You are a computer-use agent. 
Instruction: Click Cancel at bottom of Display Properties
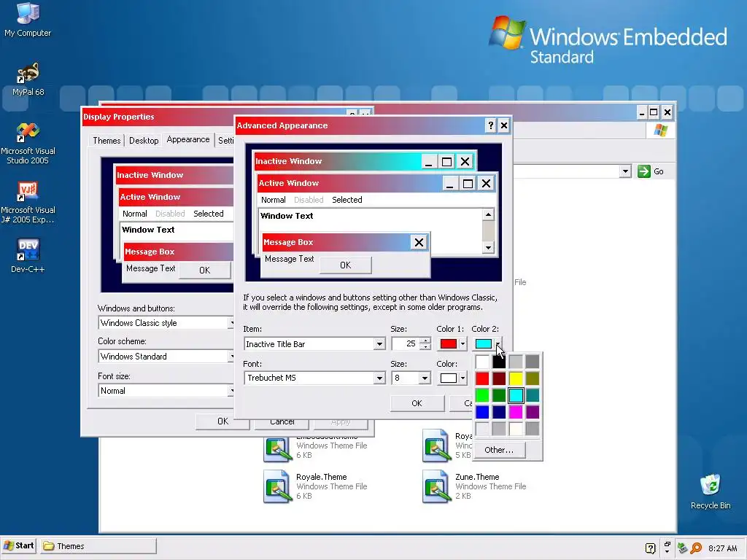[282, 423]
